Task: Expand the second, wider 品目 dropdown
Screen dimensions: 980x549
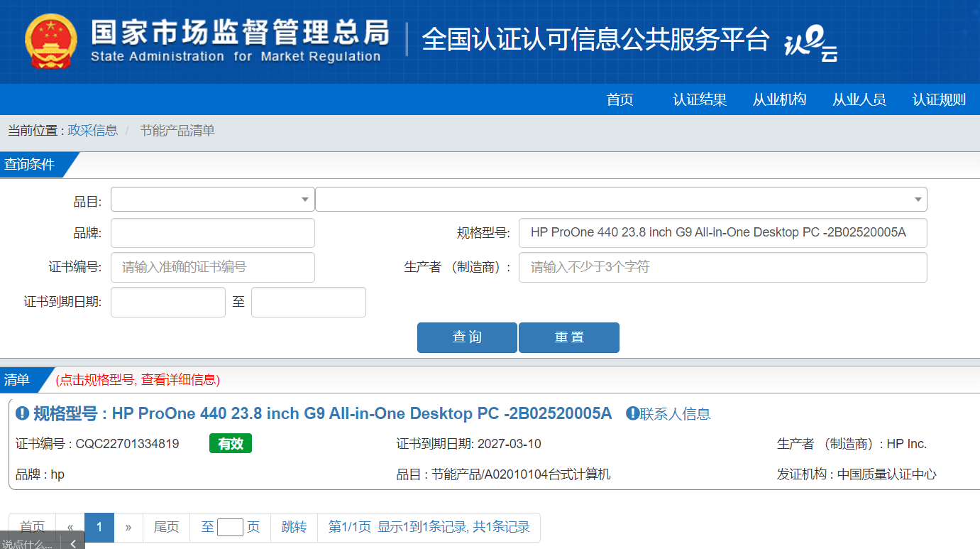Action: point(621,200)
